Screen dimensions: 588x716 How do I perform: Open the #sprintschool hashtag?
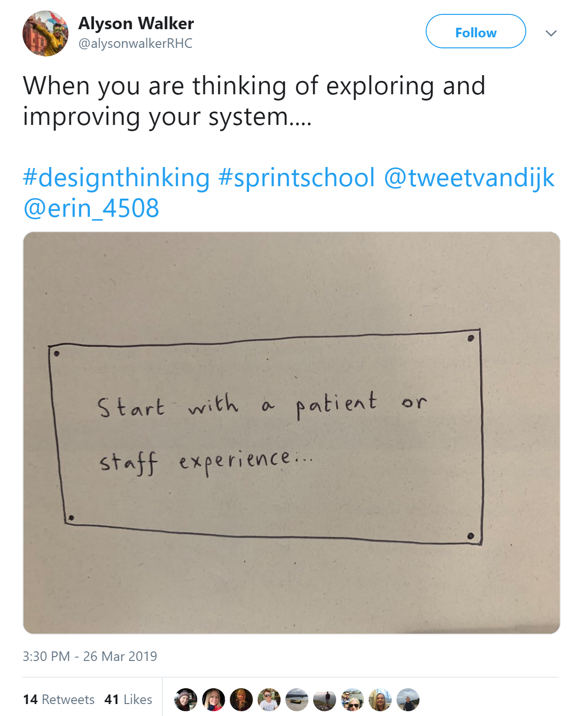(296, 178)
